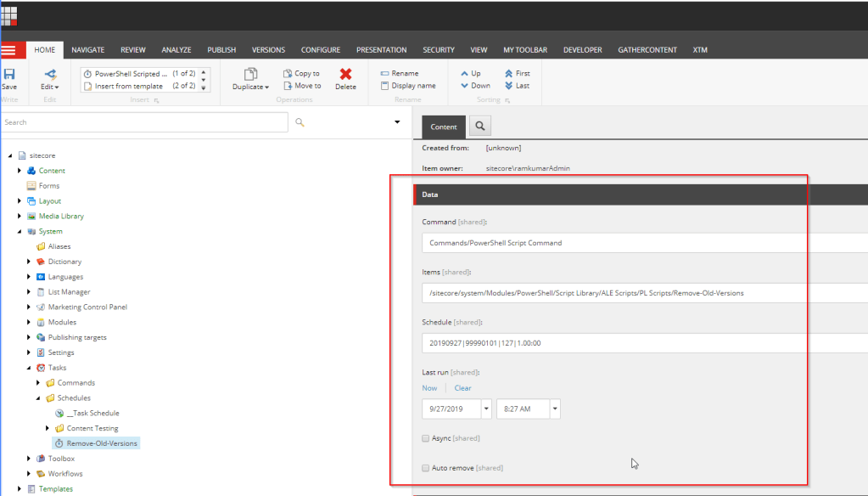Click the Rename command icon
868x496 pixels.
(x=385, y=74)
